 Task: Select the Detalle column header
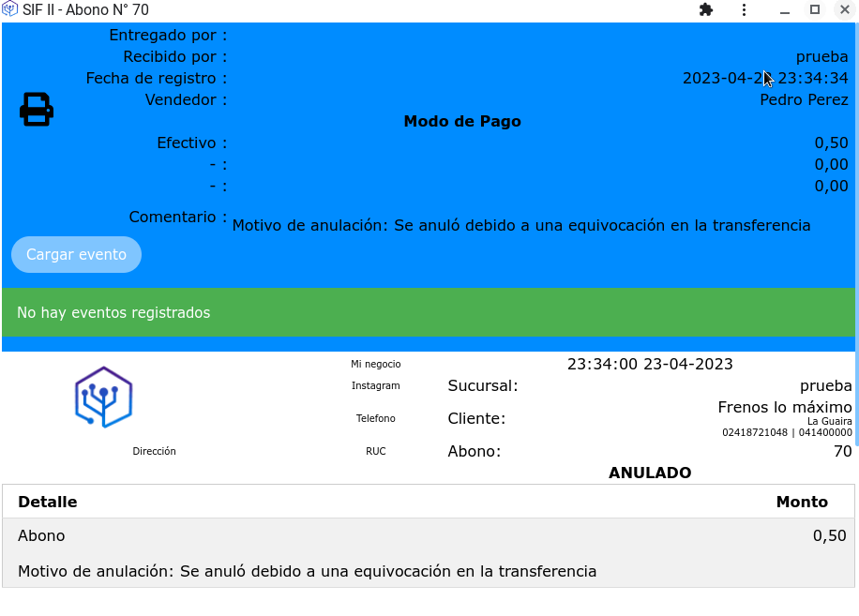point(48,502)
